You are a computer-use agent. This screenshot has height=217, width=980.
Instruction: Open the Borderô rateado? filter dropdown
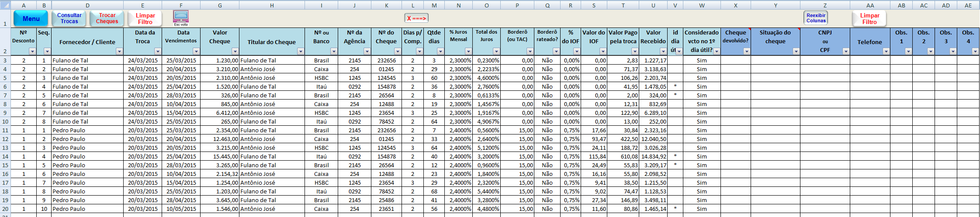[556, 52]
